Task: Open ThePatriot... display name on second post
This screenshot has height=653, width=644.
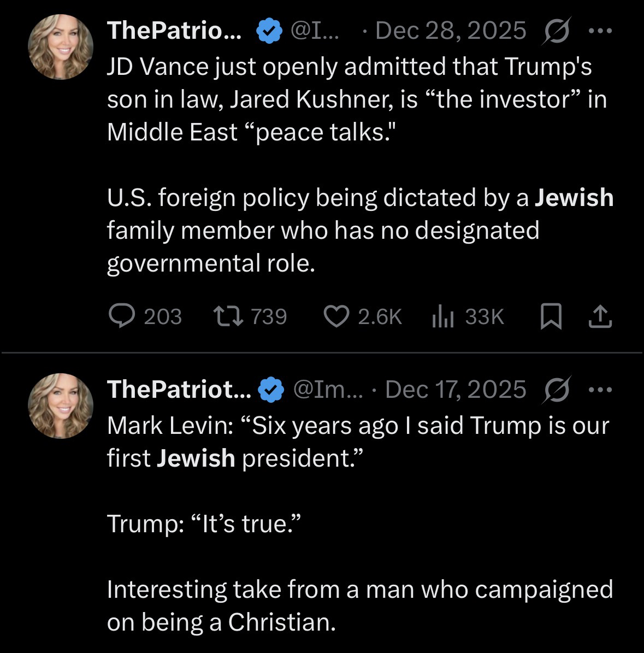Action: [179, 390]
